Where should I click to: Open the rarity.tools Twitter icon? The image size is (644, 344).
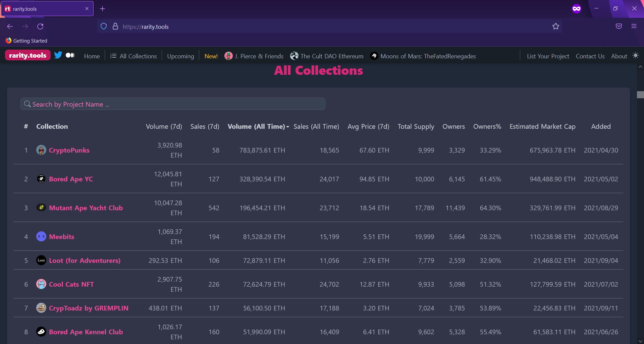58,55
